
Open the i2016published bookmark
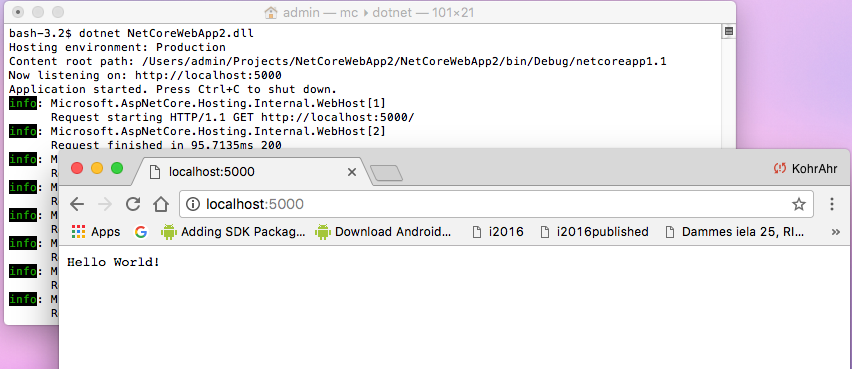click(x=594, y=232)
